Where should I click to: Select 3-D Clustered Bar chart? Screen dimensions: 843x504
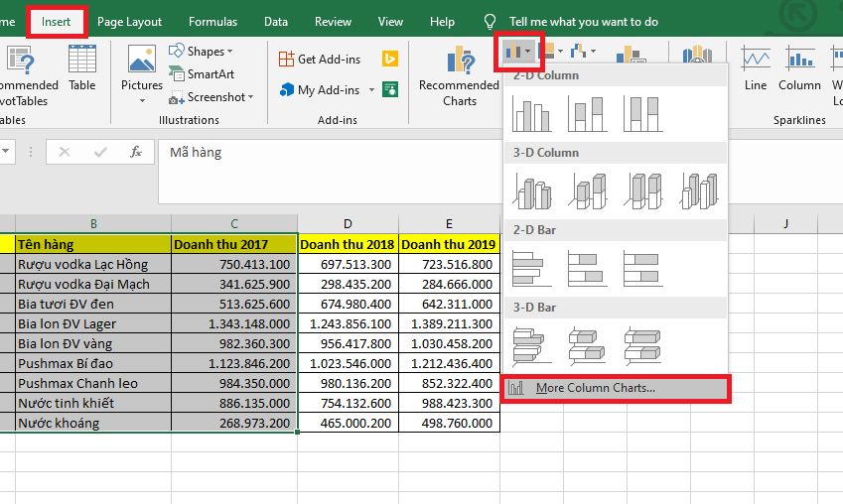[531, 344]
